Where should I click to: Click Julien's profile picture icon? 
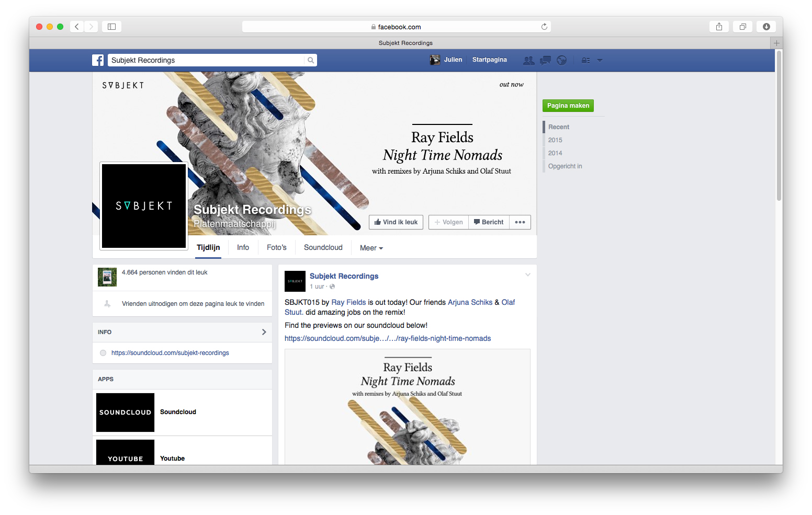click(x=435, y=60)
